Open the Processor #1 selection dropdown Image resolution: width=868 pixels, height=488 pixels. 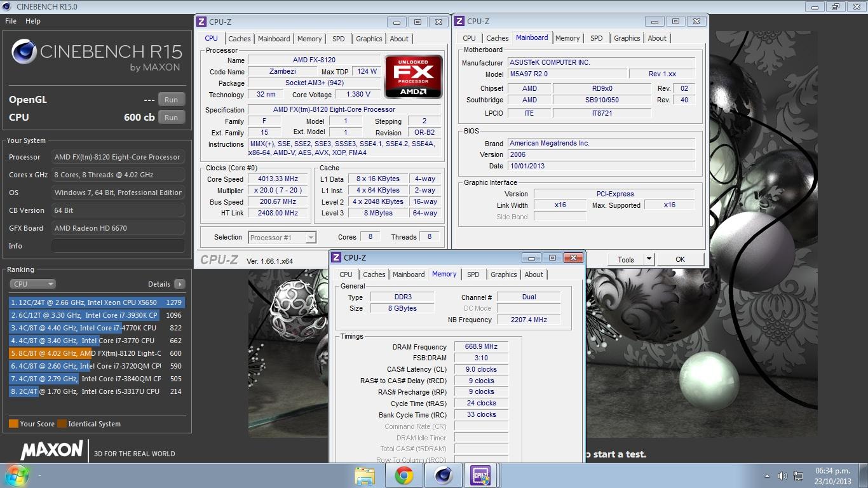[282, 238]
